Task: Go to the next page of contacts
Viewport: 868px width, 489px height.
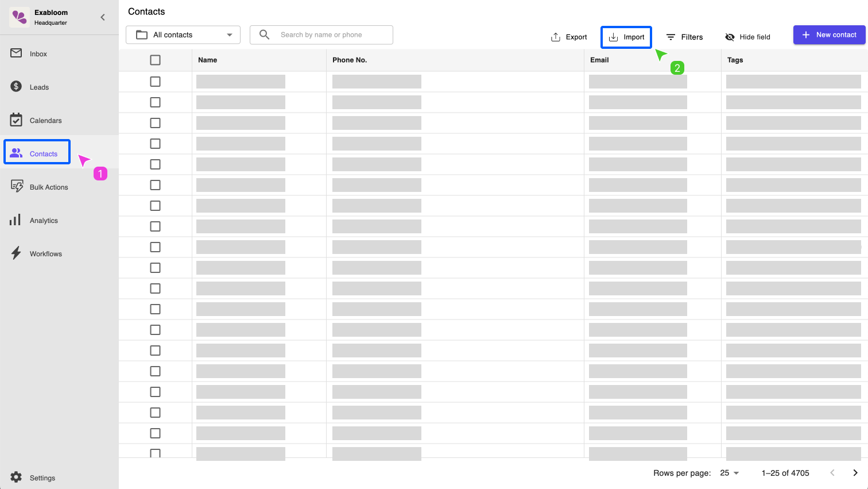Action: [x=855, y=472]
